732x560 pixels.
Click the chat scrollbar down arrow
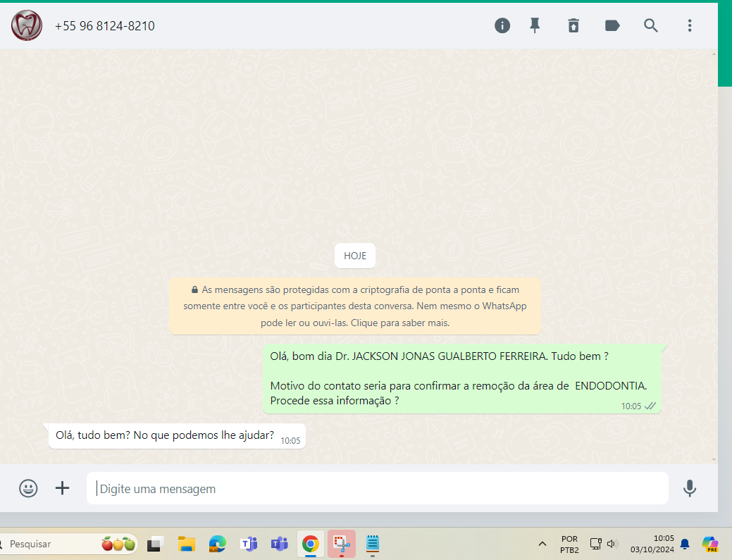tap(714, 460)
